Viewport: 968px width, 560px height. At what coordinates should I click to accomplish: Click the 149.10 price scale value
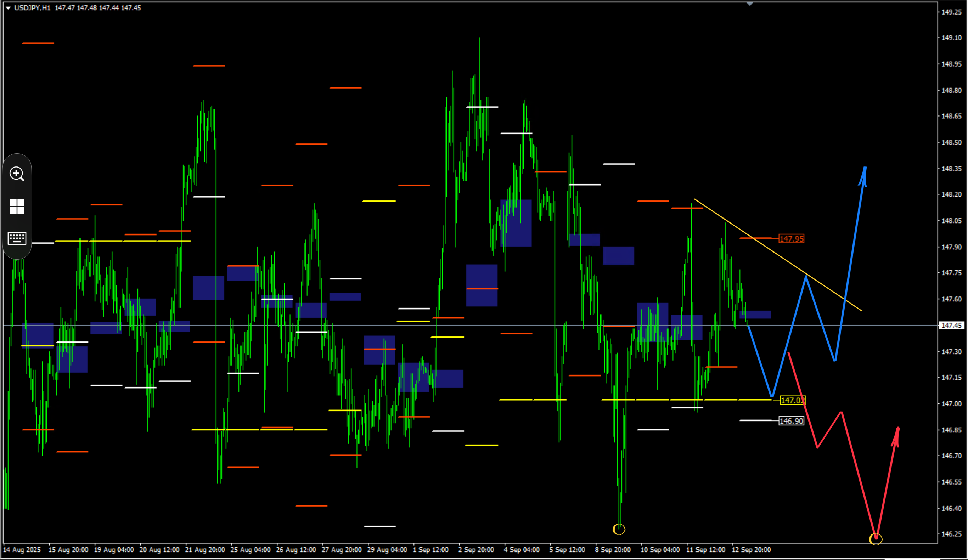951,38
